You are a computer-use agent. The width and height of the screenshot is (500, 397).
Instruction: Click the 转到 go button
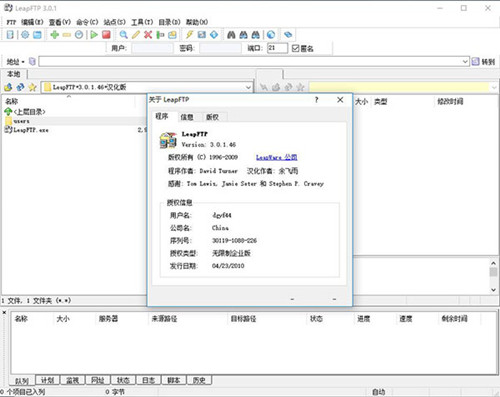tap(483, 62)
